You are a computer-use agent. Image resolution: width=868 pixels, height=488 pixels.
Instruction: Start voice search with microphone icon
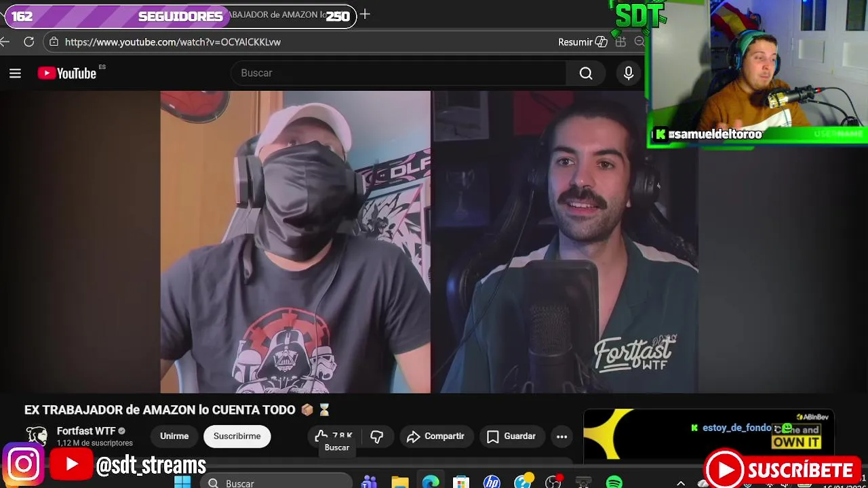[629, 73]
